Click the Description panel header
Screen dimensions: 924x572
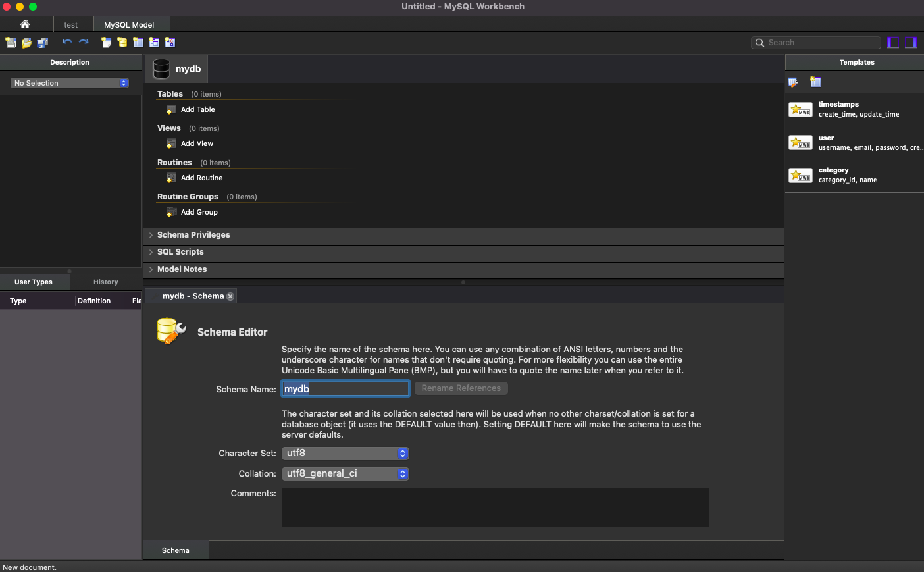pos(70,63)
